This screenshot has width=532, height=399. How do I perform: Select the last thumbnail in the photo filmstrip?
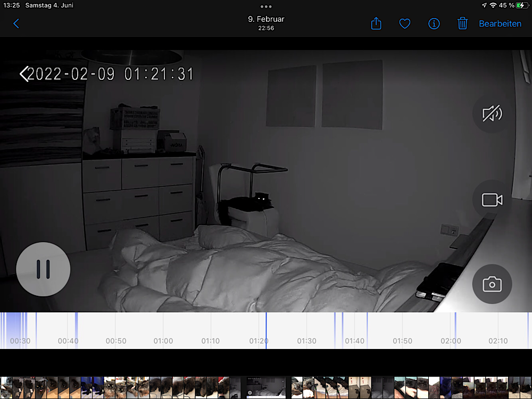(526, 387)
